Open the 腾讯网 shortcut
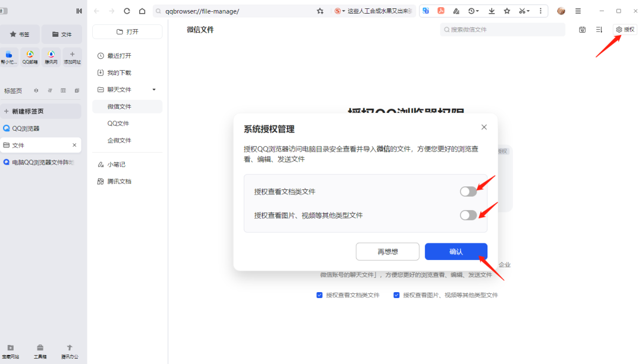Screen dimensions: 642x364 [51, 57]
